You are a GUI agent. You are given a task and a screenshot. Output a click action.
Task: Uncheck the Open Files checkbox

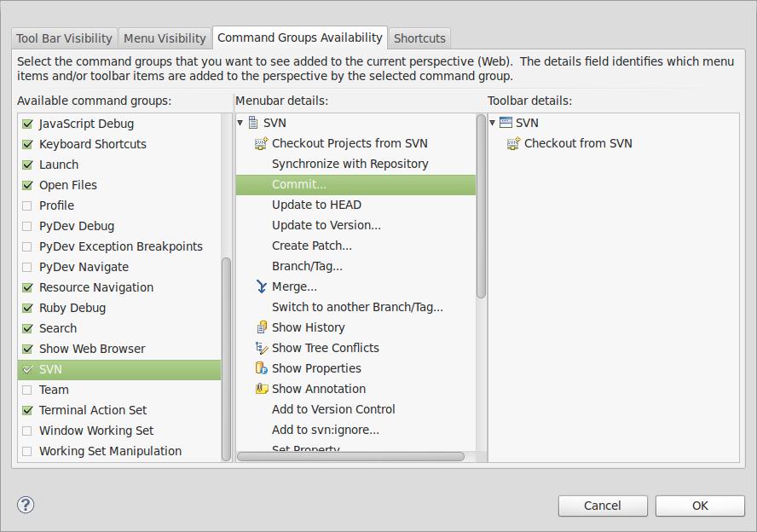27,185
